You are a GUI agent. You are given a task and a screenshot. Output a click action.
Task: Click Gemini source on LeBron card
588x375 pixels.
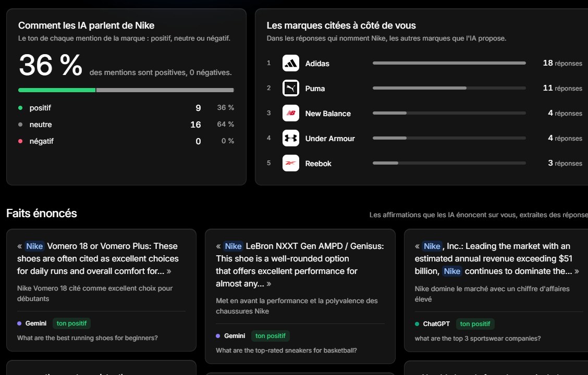coord(230,336)
